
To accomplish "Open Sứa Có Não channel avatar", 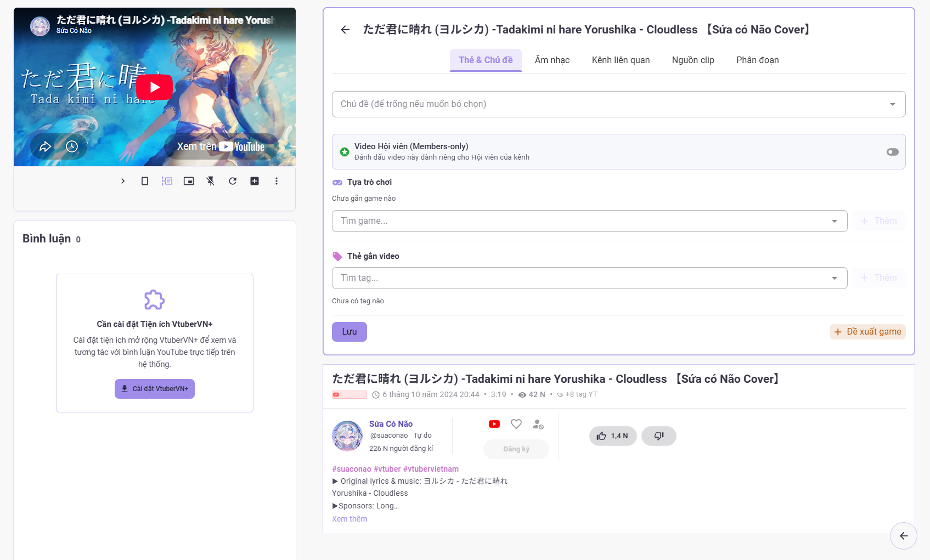I will tap(347, 436).
